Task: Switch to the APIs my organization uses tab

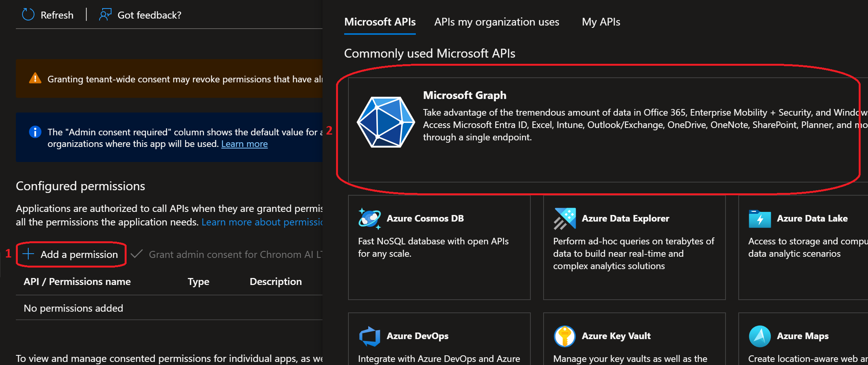Action: pos(497,22)
